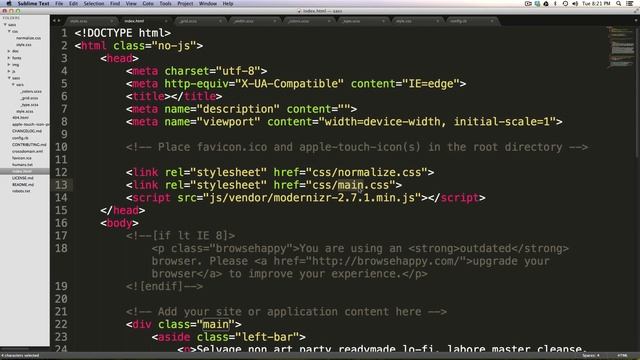This screenshot has height=360, width=640.
Task: Open humans.txt in the sidebar
Action: (x=22, y=164)
